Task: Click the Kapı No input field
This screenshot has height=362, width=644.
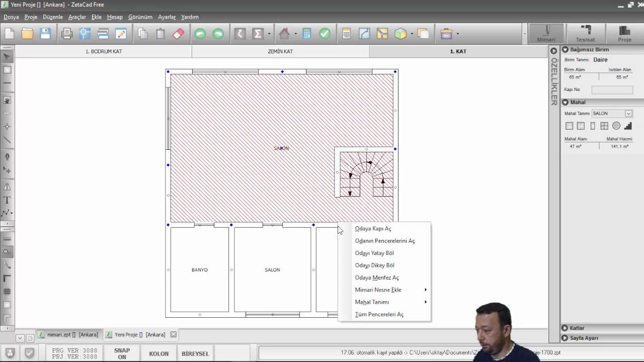Action: (612, 90)
